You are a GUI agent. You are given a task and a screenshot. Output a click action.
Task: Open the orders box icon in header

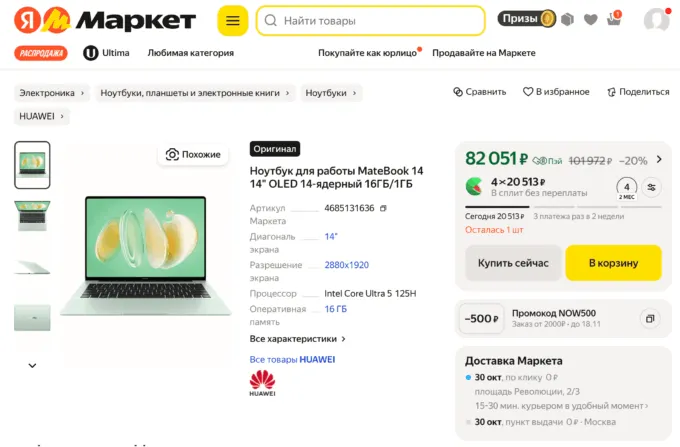(568, 19)
